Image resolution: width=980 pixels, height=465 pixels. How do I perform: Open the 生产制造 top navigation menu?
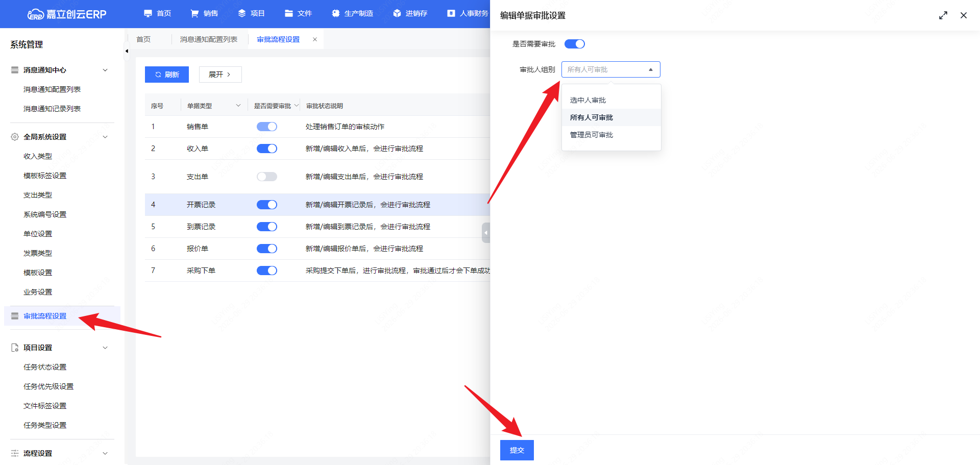coord(353,13)
